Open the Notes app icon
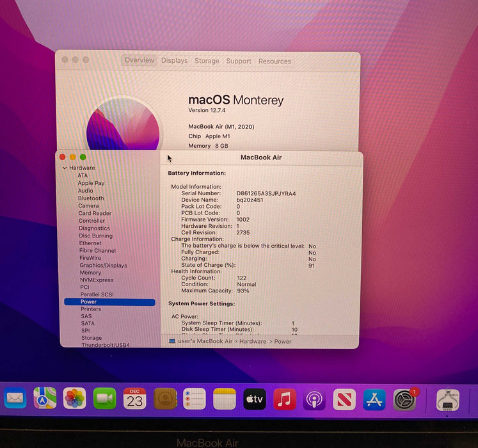This screenshot has width=478, height=448. [225, 399]
